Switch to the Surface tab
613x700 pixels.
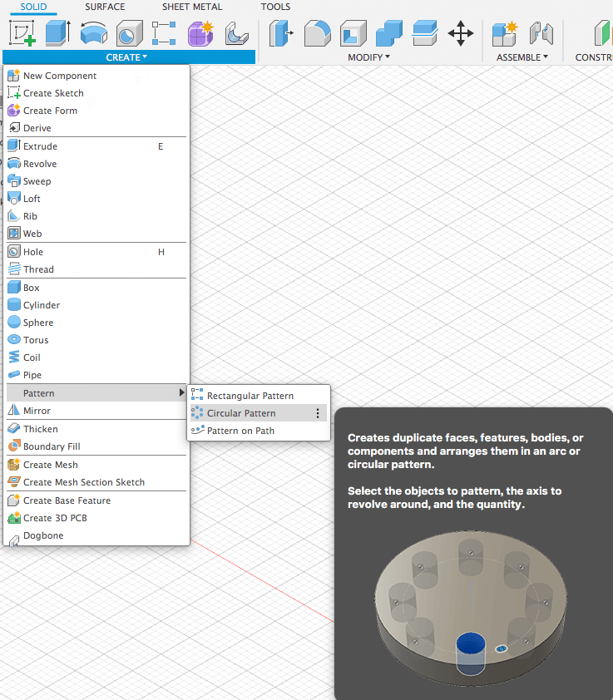pos(105,7)
